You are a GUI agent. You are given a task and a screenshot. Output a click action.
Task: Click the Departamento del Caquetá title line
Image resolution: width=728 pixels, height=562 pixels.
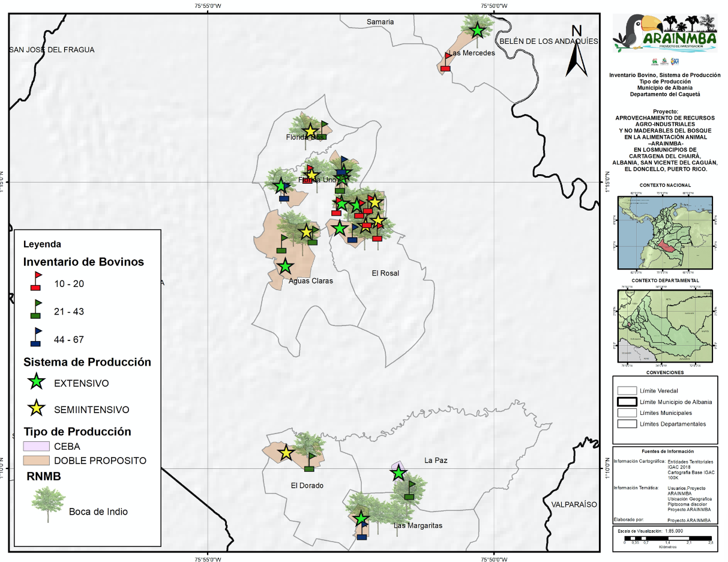(665, 94)
